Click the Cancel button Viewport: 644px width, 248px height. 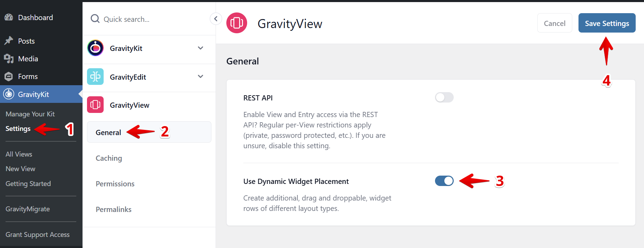(554, 23)
